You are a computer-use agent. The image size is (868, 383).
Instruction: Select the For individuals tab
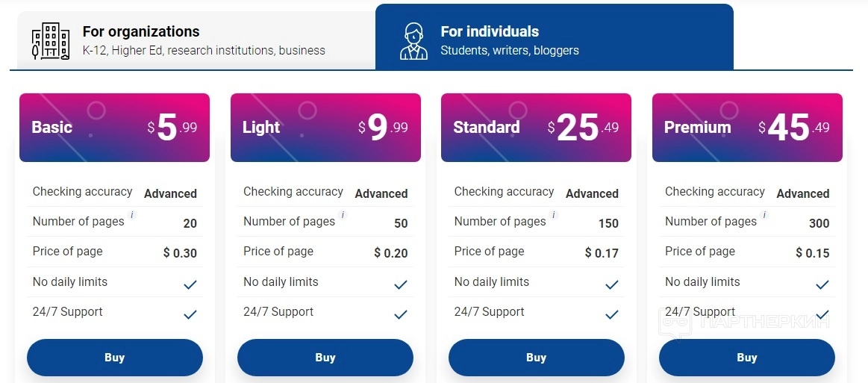554,37
